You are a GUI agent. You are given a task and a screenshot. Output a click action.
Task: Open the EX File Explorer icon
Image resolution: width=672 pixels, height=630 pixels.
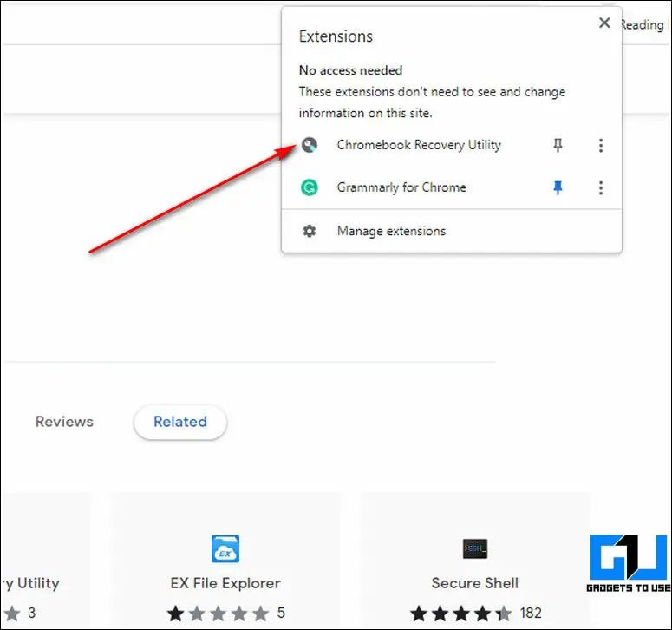225,548
